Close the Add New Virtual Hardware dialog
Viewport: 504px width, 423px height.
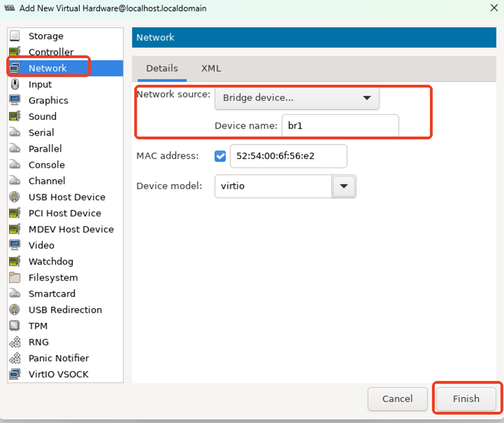494,8
